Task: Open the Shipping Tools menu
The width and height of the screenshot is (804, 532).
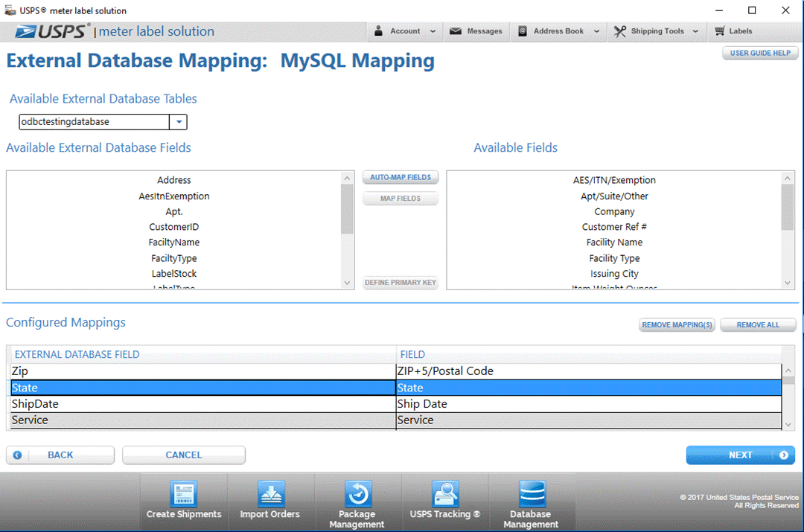Action: tap(657, 31)
